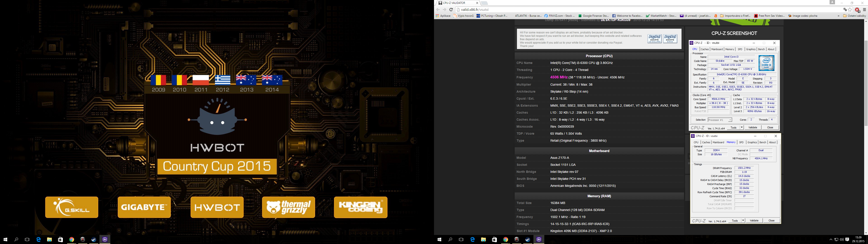The height and width of the screenshot is (244, 868).
Task: Open the PCTuning bookmark
Action: [x=492, y=16]
